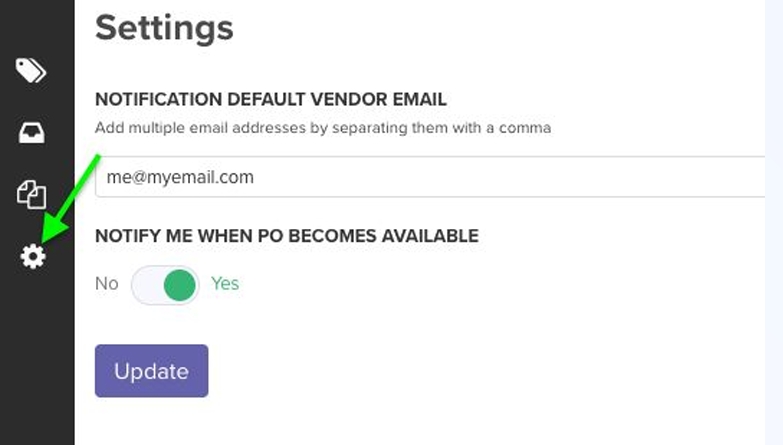The image size is (783, 445).
Task: Open the inbox tray sidebar icon
Action: (32, 133)
